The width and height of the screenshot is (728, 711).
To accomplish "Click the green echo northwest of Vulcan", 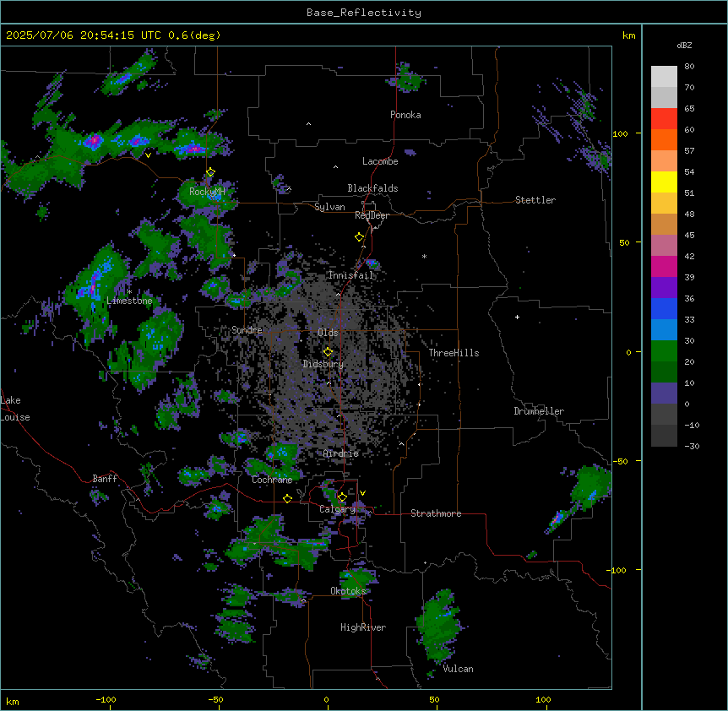I will [439, 624].
